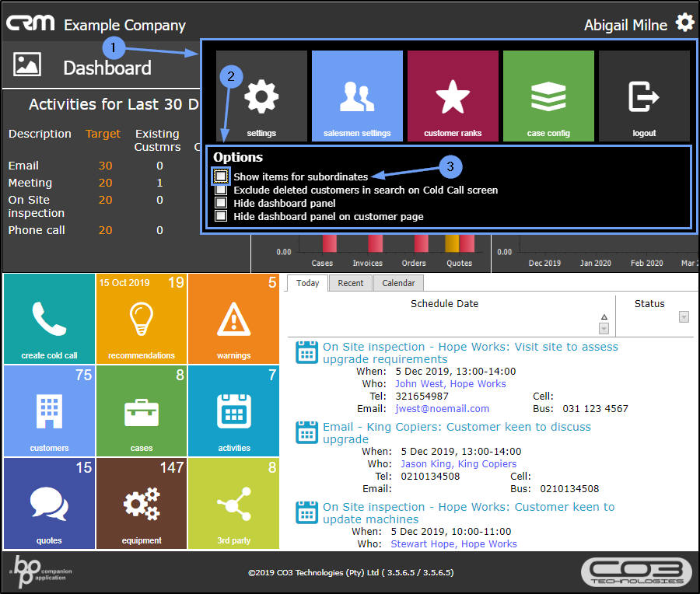Image resolution: width=700 pixels, height=594 pixels.
Task: Open the customer ranks star tile
Action: [453, 96]
